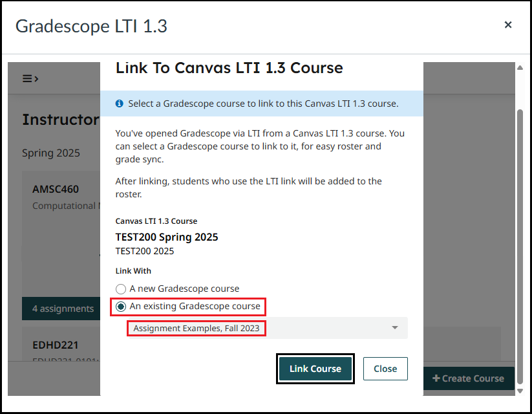Open the 'Assignment Examples, Fall 2023' dropdown
Image resolution: width=532 pixels, height=414 pixels.
268,328
